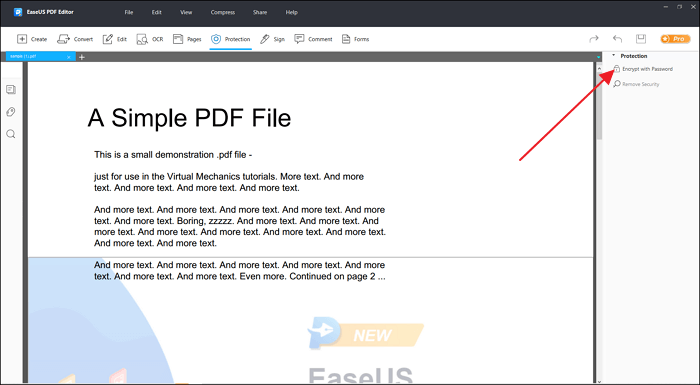The width and height of the screenshot is (700, 385).
Task: Click the text 'Boring, zzzzz.'
Action: click(x=205, y=221)
